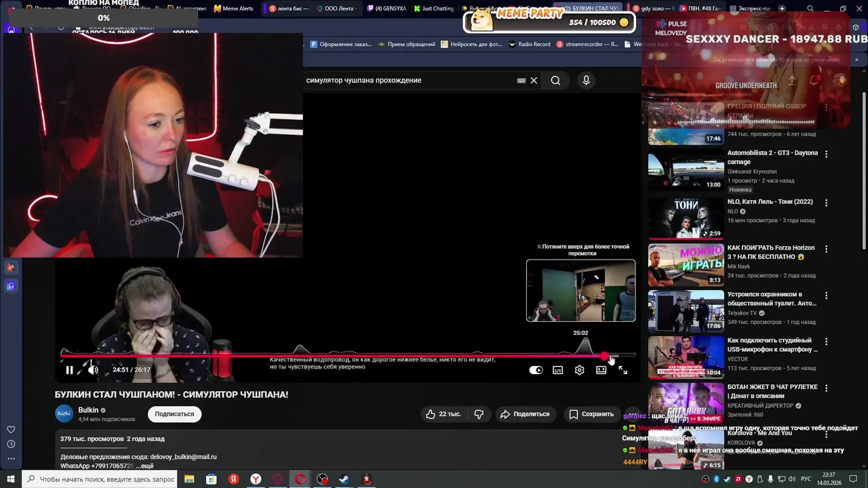Viewport: 868px width, 488px height.
Task: Open player settings gear
Action: [579, 370]
